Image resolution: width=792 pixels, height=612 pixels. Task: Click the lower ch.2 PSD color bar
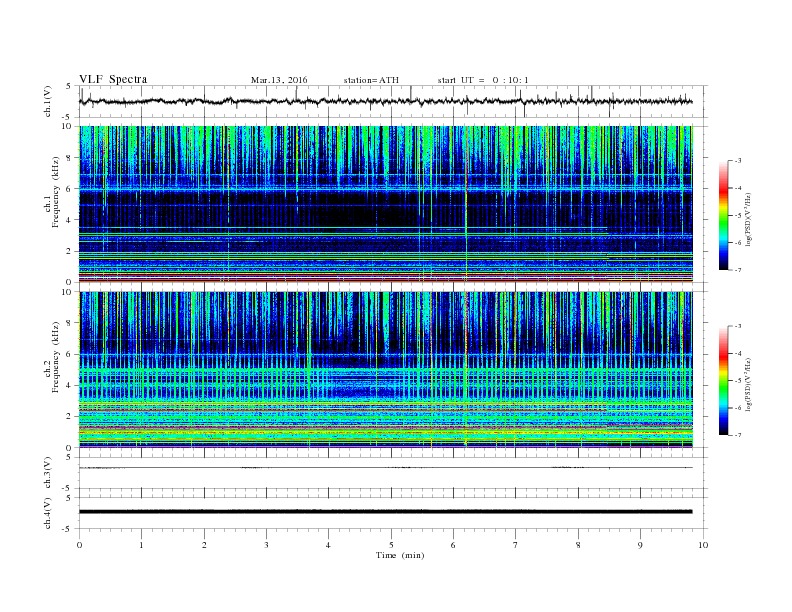723,380
